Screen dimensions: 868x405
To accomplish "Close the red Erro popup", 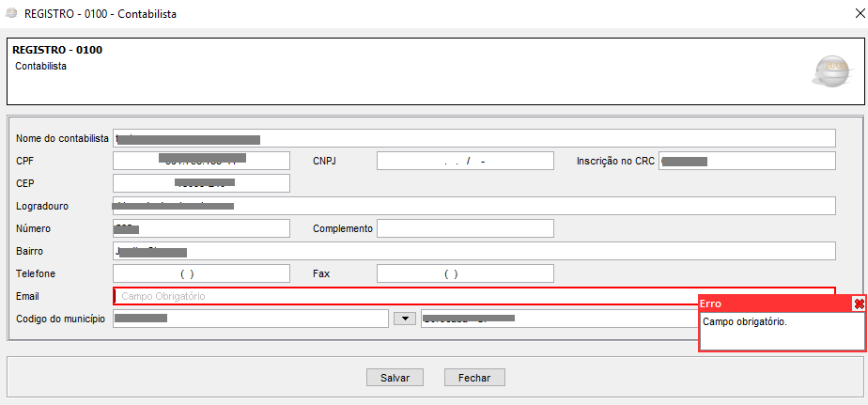I will click(859, 304).
